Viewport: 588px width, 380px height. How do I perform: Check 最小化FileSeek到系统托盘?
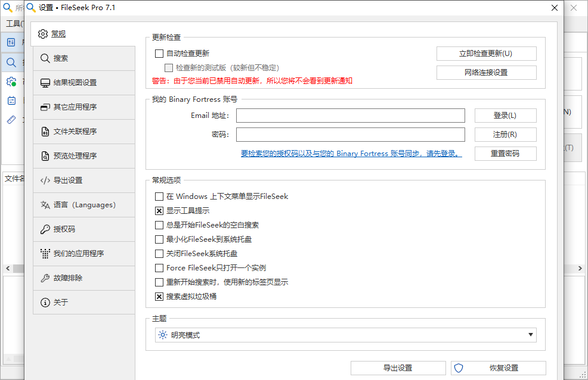159,239
